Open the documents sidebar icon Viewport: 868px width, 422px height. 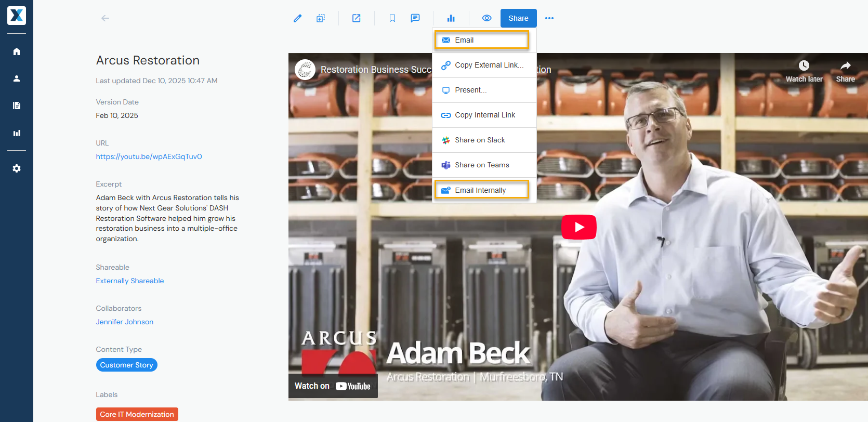pos(17,105)
